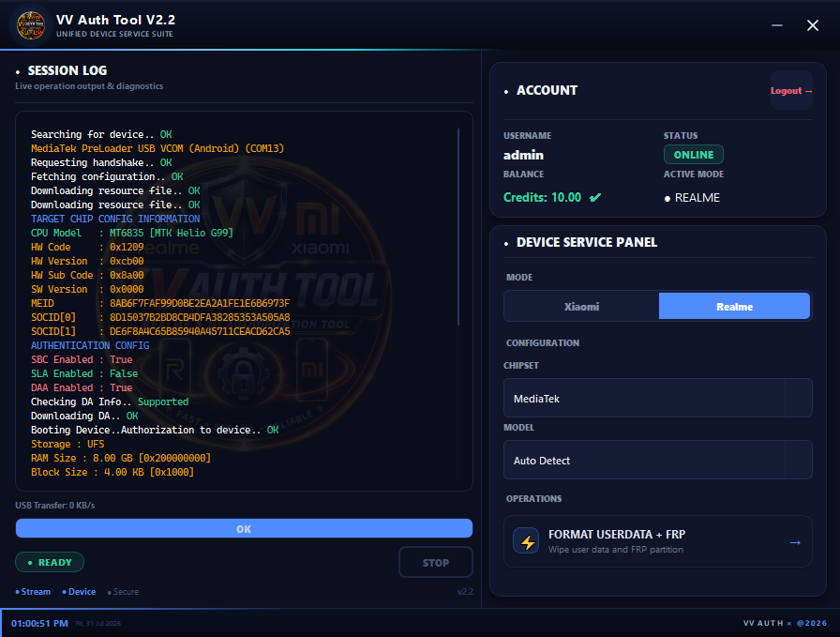The height and width of the screenshot is (637, 840).
Task: Log out of the admin account
Action: (791, 91)
